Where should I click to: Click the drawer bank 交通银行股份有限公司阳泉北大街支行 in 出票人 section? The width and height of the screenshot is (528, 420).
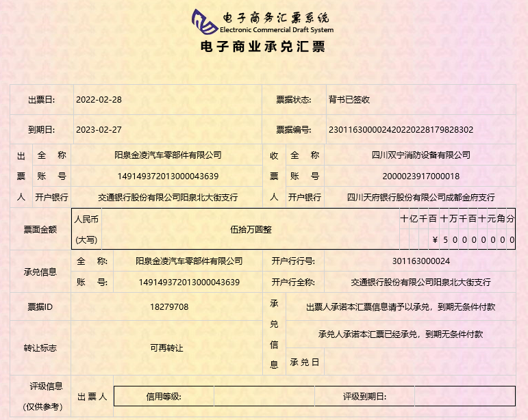(x=168, y=197)
